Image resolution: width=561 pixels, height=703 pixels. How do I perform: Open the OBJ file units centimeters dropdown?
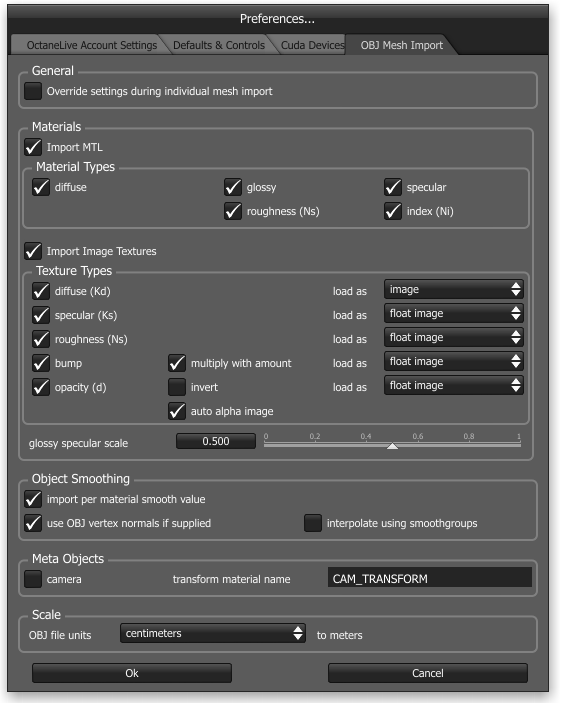click(213, 634)
